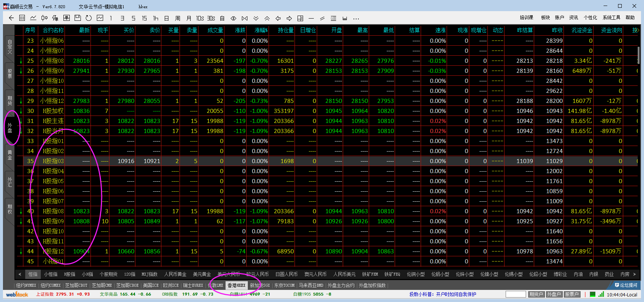Image resolution: width=644 pixels, height=302 pixels.
Task: Choose the 日 daily period icon
Action: pos(167,18)
